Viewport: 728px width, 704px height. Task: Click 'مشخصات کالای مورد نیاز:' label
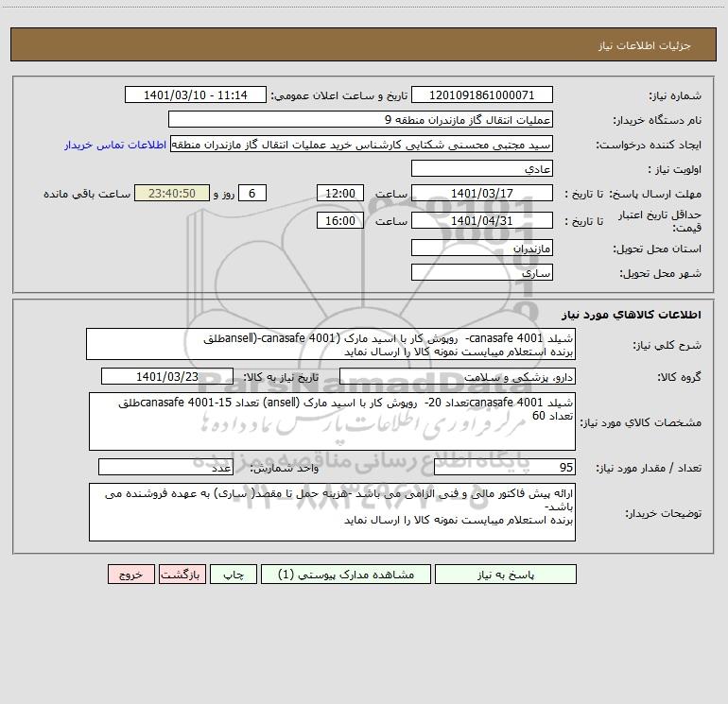[641, 422]
